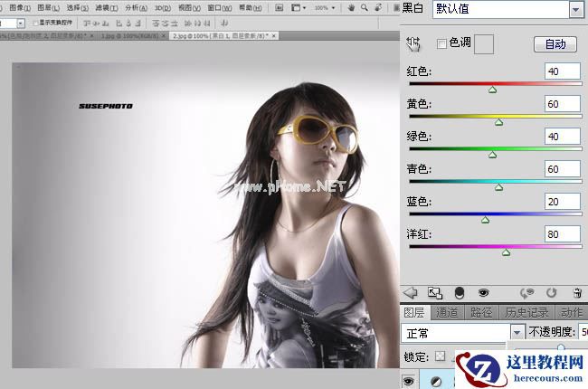Open the 图层(L) menu

[48, 7]
